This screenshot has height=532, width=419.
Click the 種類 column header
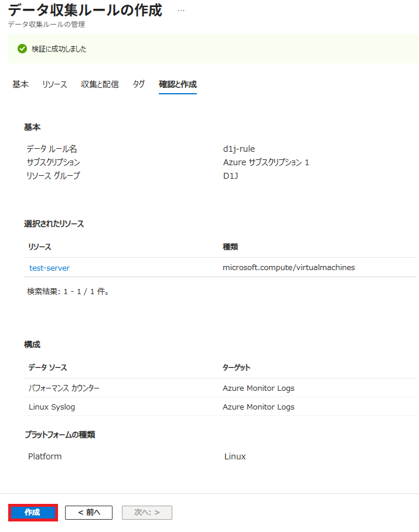coord(230,247)
